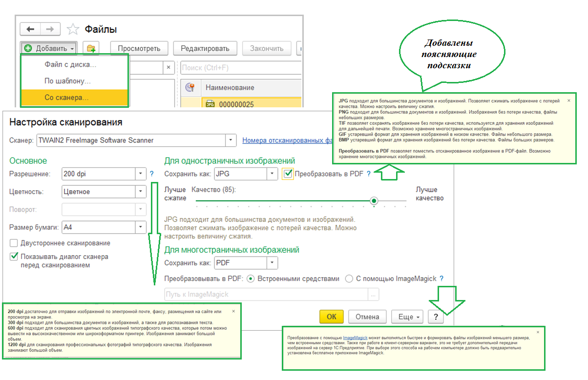Click the create folder icon in the toolbar

coord(91,48)
